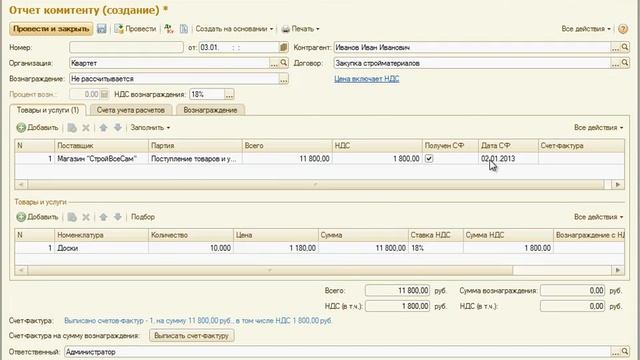Open Договор lookup magnifier icon
Viewport: 640px width, 360px height.
(625, 63)
